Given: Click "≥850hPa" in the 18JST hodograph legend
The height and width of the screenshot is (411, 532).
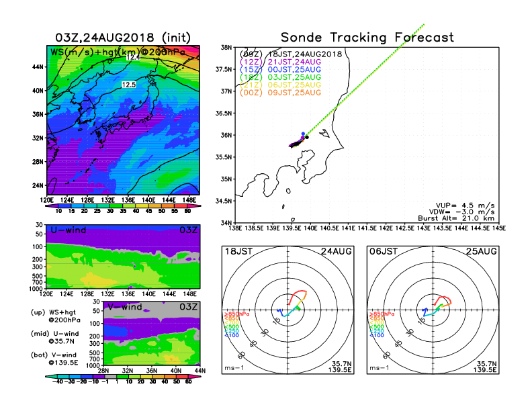Looking at the screenshot, I should tap(236, 314).
